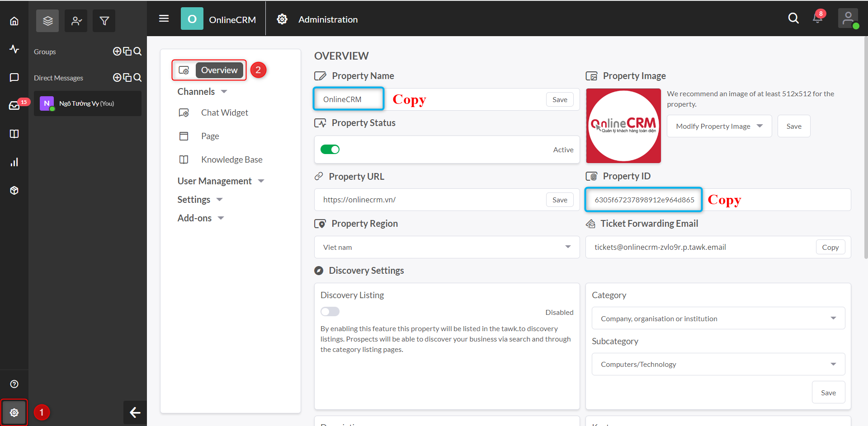This screenshot has width=868, height=426.
Task: Click the Groups heading label
Action: pos(45,51)
